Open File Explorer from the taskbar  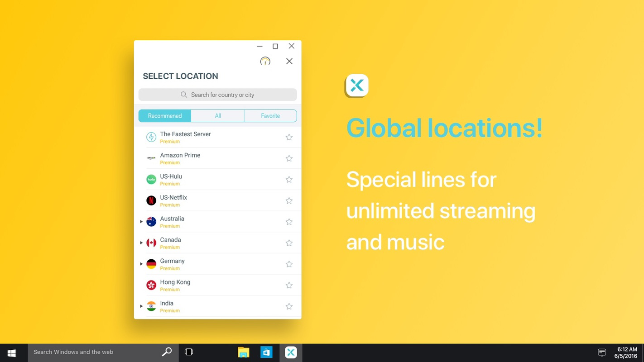coord(244,352)
